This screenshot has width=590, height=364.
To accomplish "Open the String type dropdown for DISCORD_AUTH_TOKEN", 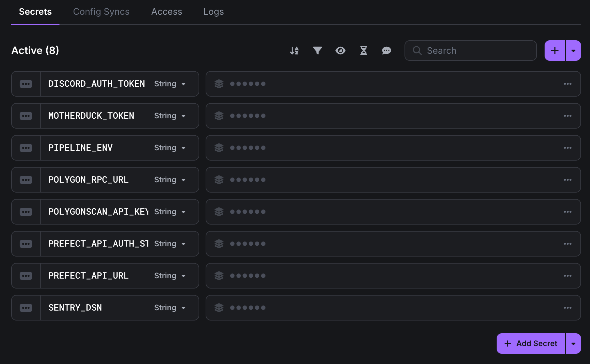I will [170, 84].
